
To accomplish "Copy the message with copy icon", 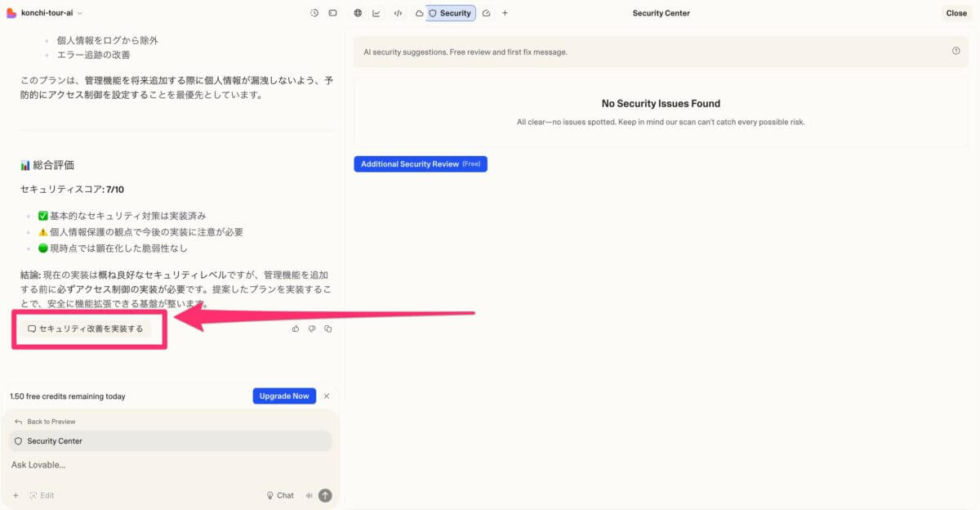I will [328, 329].
